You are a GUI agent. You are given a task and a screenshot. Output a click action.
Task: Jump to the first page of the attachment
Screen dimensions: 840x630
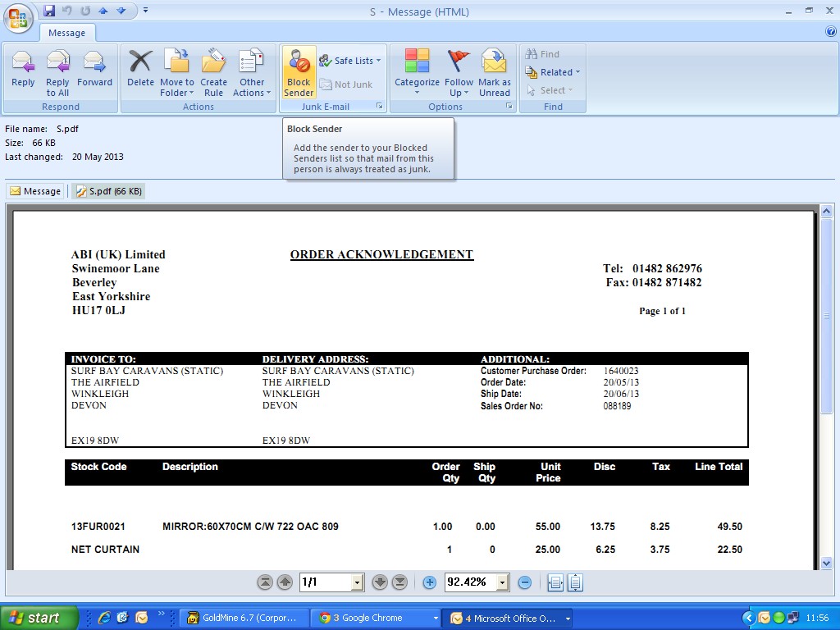tap(265, 582)
